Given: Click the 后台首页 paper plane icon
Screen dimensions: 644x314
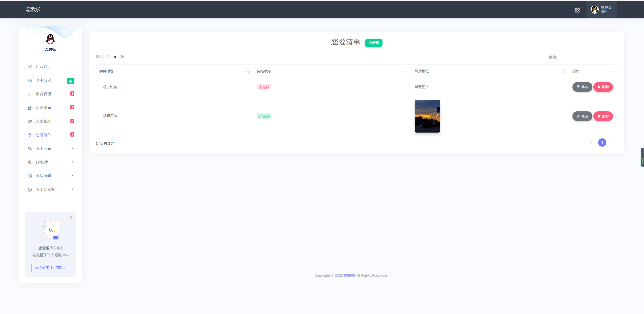Looking at the screenshot, I should pos(30,67).
